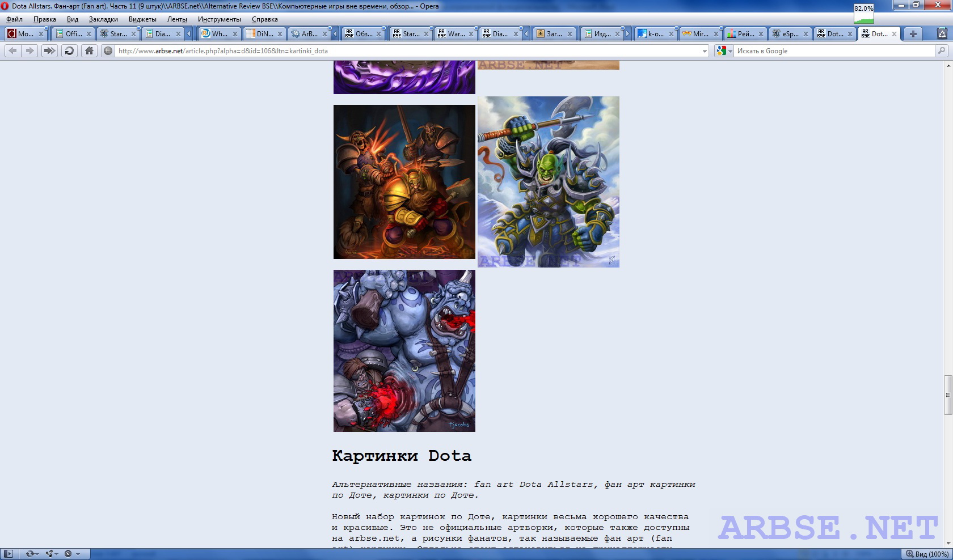The image size is (953, 560).
Task: Click the fast forward navigation button
Action: point(49,51)
